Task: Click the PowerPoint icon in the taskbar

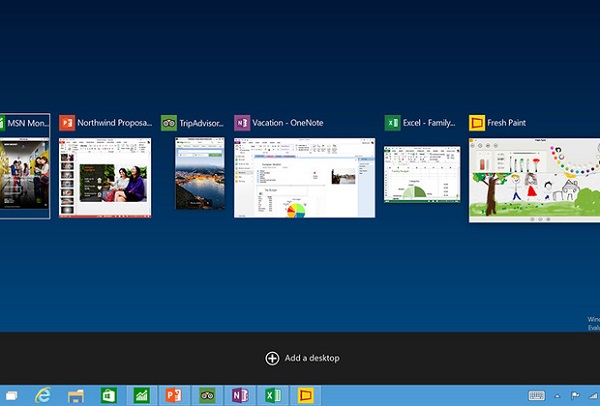Action: click(x=174, y=394)
